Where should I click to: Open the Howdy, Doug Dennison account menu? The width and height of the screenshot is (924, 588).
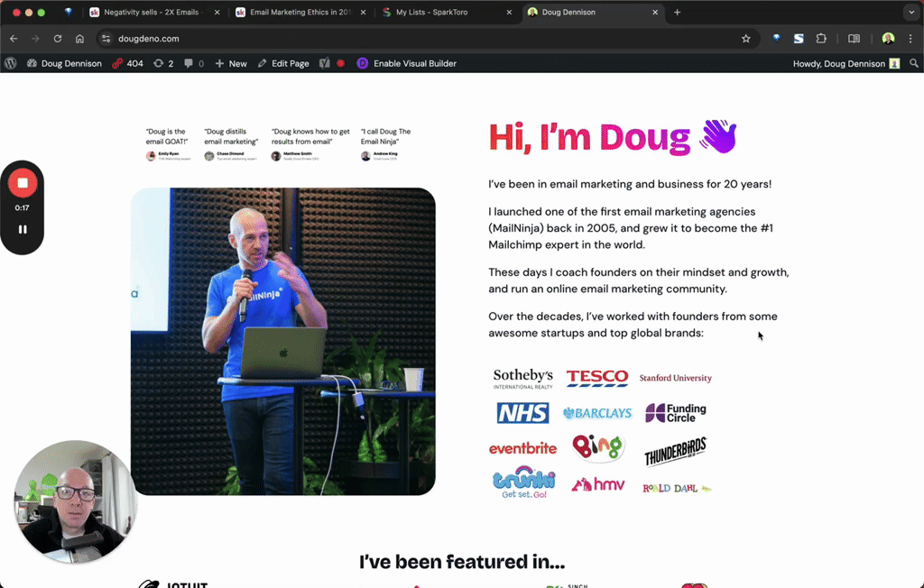846,63
